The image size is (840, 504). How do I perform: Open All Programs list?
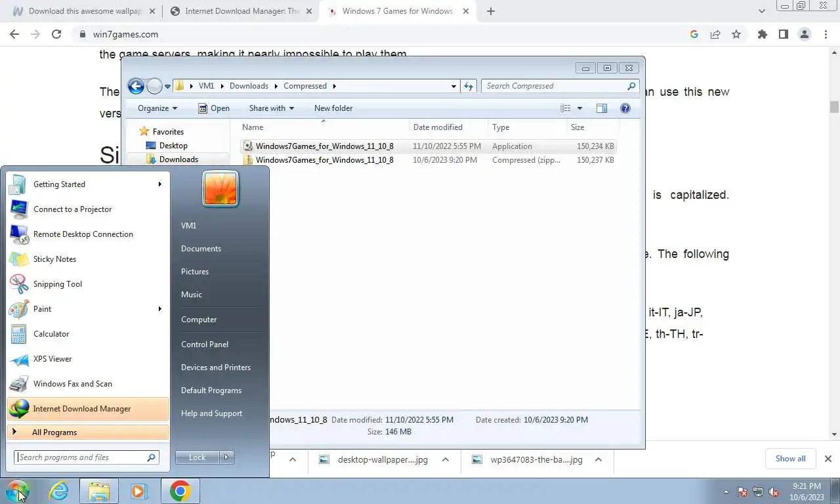click(x=87, y=432)
